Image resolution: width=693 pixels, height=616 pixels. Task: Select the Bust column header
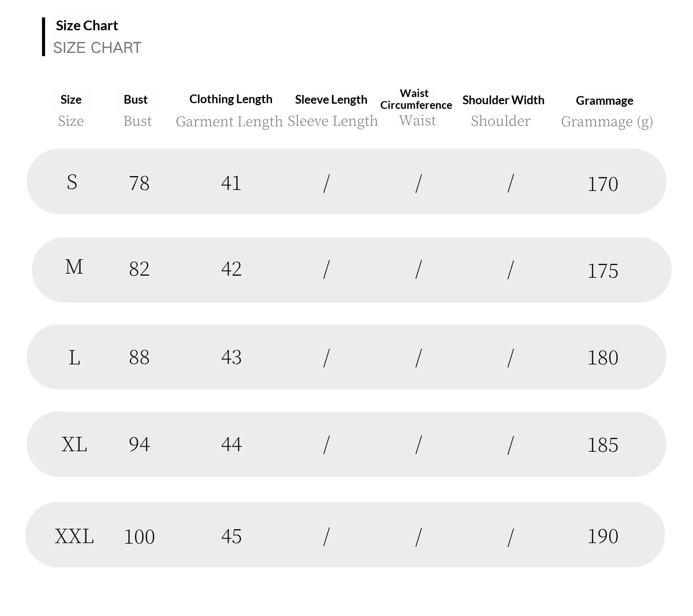click(136, 100)
